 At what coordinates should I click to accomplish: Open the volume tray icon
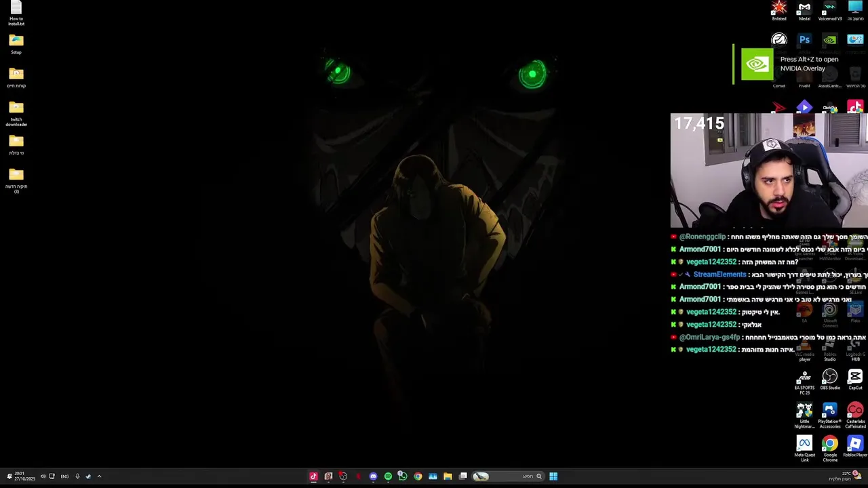[43, 476]
